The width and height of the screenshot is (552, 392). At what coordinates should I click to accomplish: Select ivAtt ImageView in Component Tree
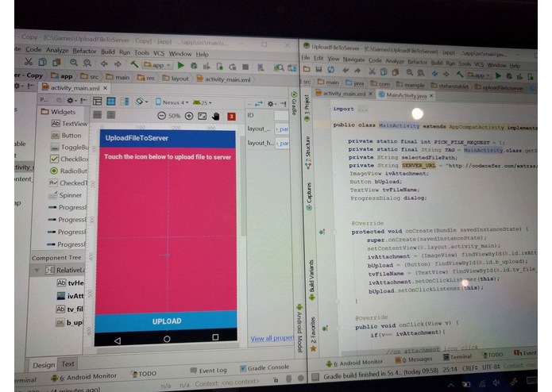click(70, 296)
